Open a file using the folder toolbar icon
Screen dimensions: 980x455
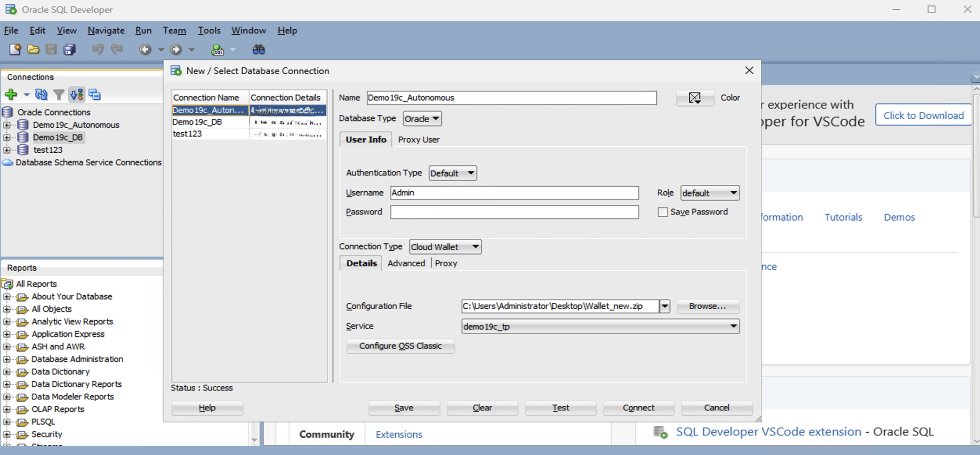click(33, 49)
